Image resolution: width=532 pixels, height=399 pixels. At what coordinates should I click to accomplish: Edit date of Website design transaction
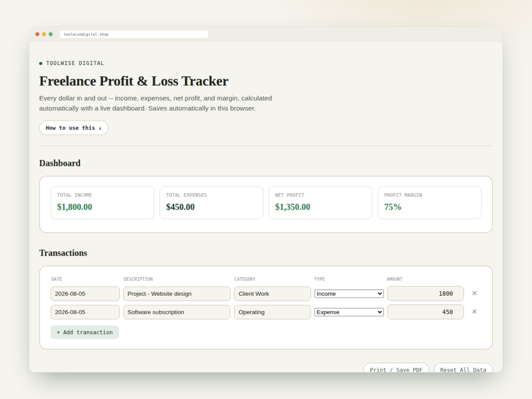[x=85, y=294]
